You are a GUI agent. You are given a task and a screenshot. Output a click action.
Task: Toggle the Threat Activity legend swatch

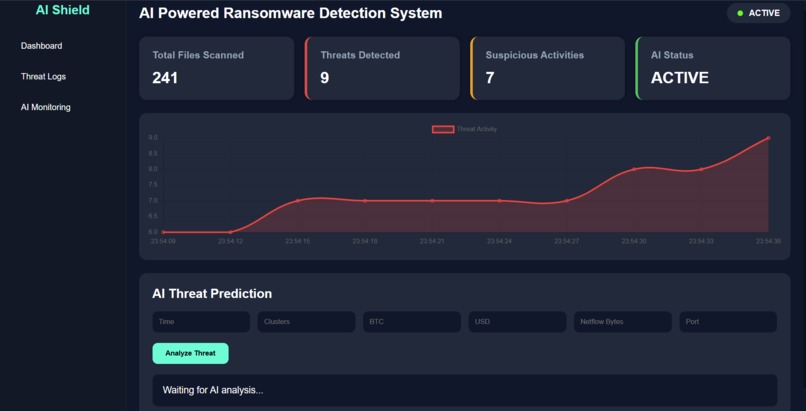coord(443,129)
